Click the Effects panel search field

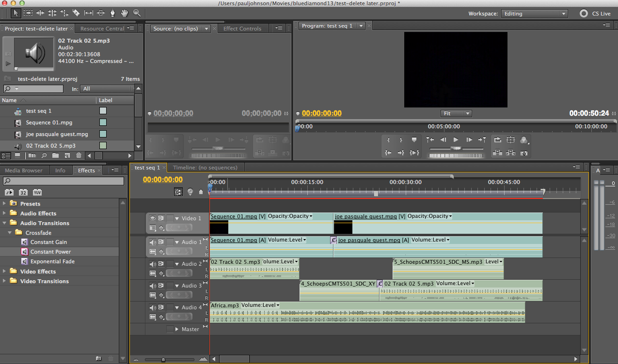pos(63,181)
